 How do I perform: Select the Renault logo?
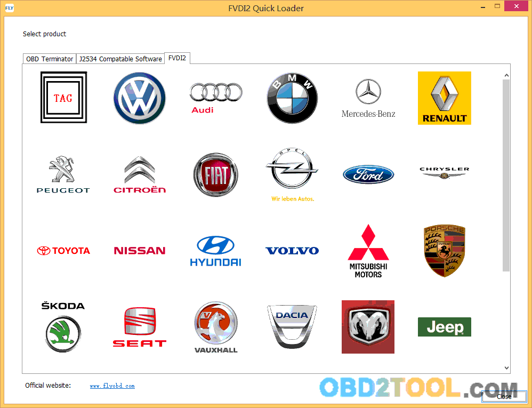[445, 98]
